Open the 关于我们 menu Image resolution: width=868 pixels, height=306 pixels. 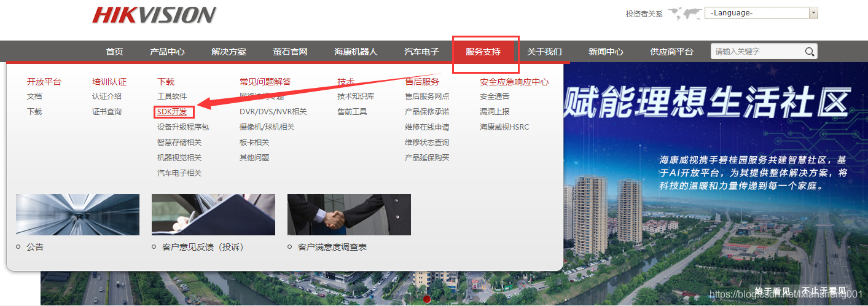[x=544, y=52]
